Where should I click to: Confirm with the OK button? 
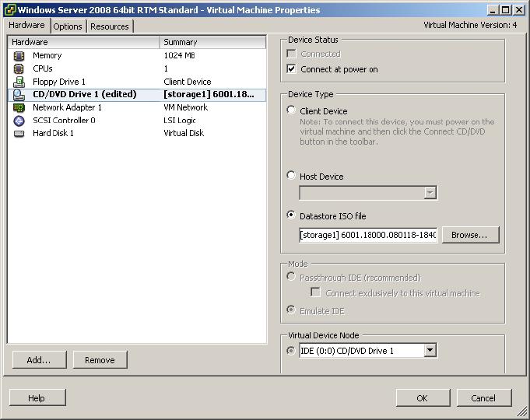[x=423, y=397]
